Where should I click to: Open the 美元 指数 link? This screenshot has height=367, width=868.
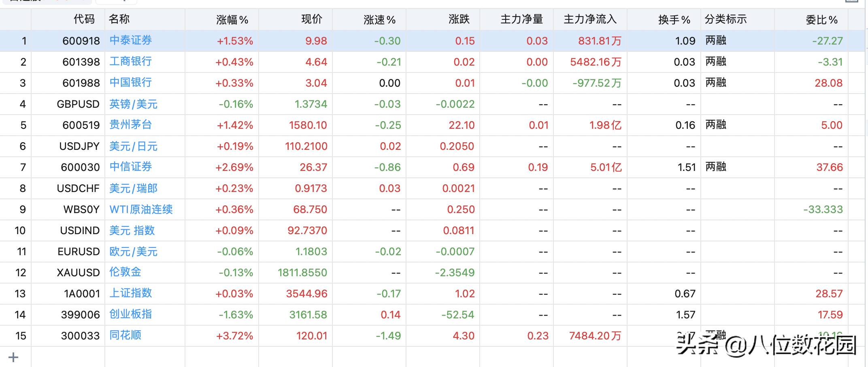click(132, 230)
